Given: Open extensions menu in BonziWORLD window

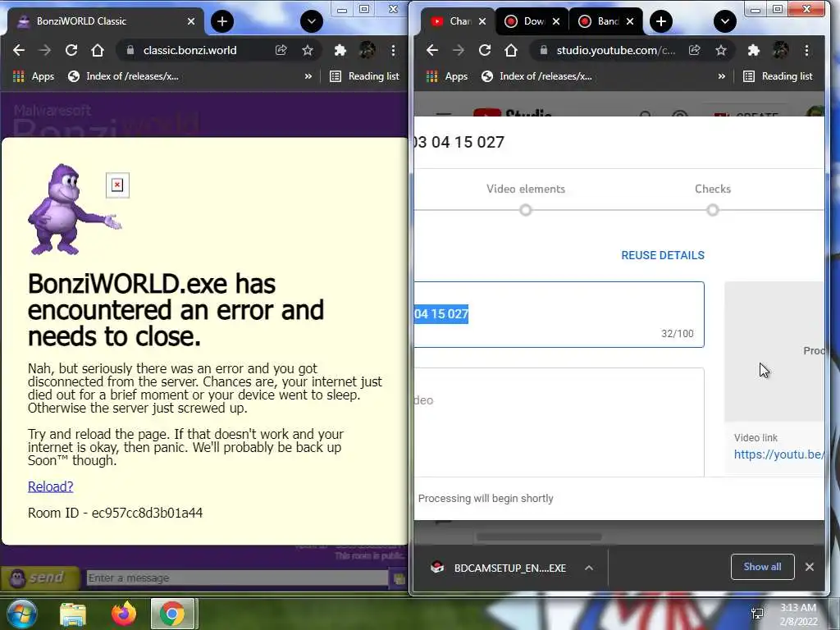Looking at the screenshot, I should tap(340, 50).
